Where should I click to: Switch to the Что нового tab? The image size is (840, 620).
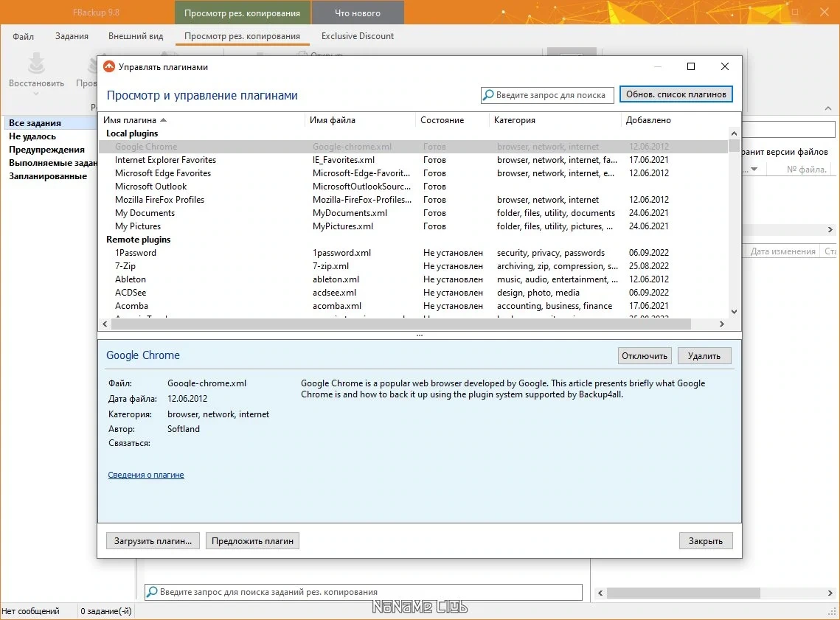(358, 13)
